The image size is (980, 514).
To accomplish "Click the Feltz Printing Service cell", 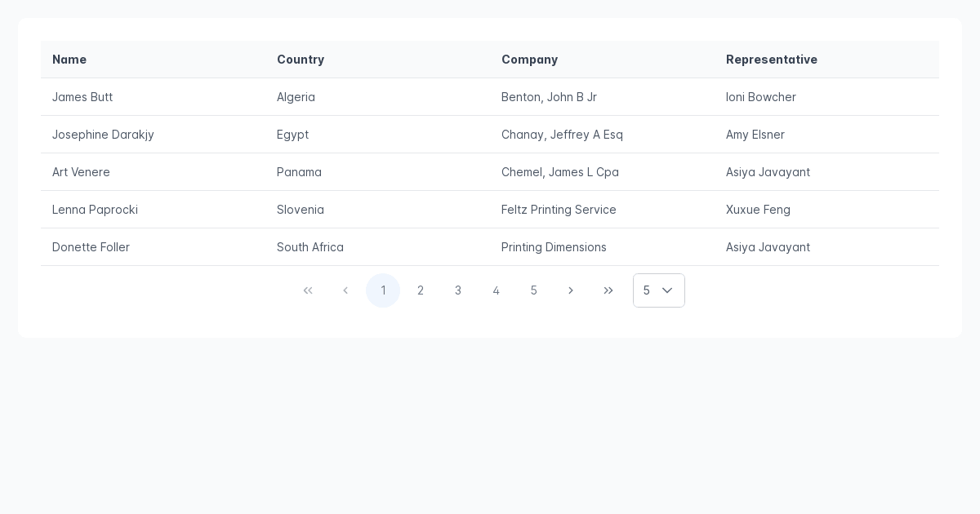I will [559, 210].
